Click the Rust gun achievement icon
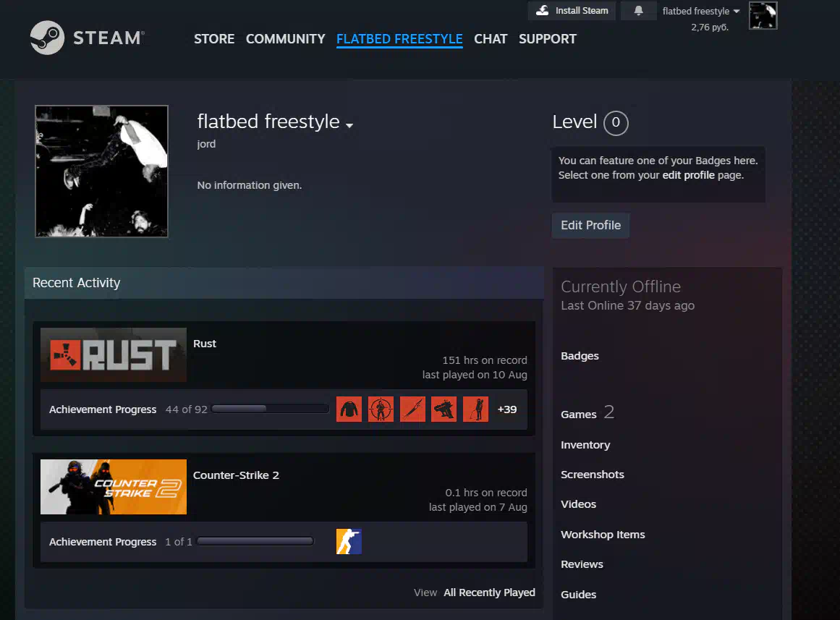Image resolution: width=840 pixels, height=620 pixels. pyautogui.click(x=444, y=409)
